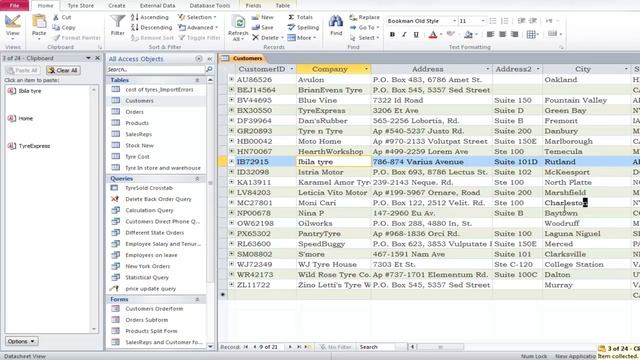Switch to Create tab

[117, 6]
